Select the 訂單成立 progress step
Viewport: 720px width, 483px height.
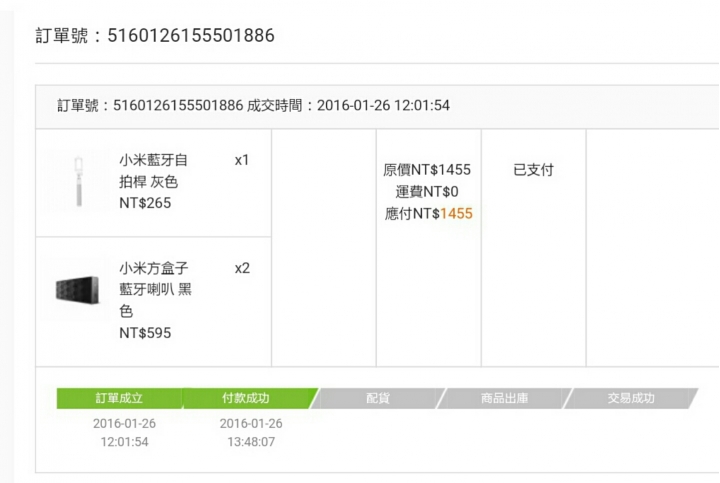(x=119, y=398)
